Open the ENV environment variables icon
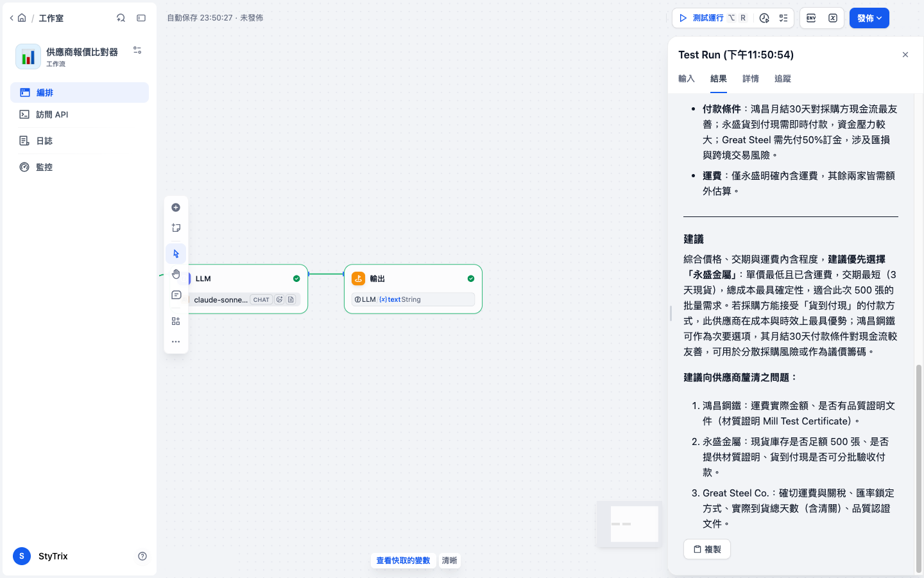This screenshot has width=924, height=578. (x=811, y=18)
